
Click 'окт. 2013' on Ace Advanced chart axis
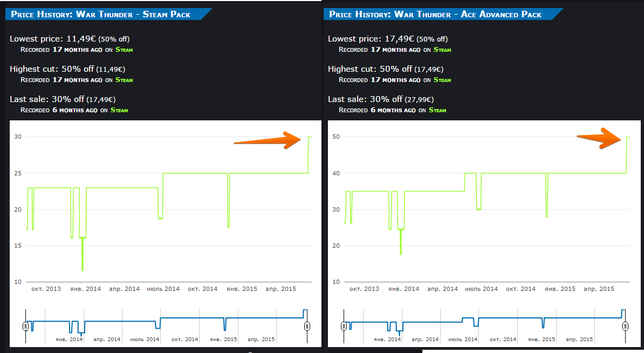coord(364,289)
